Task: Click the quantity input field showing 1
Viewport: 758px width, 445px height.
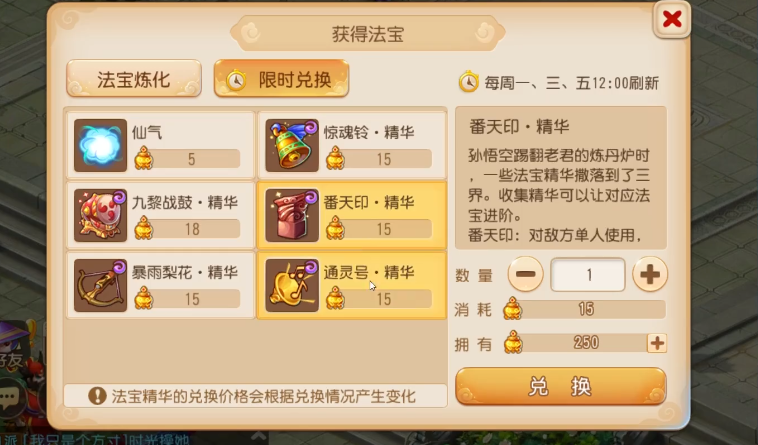Action: (x=588, y=274)
